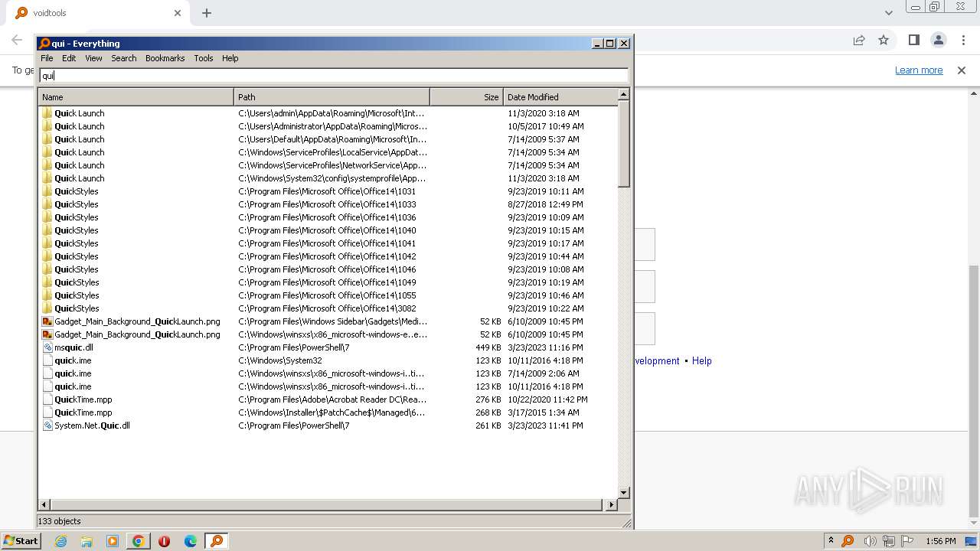Select Gadget_Main_Background_QuickLaunch.png in Windows Sidebar

[x=137, y=321]
